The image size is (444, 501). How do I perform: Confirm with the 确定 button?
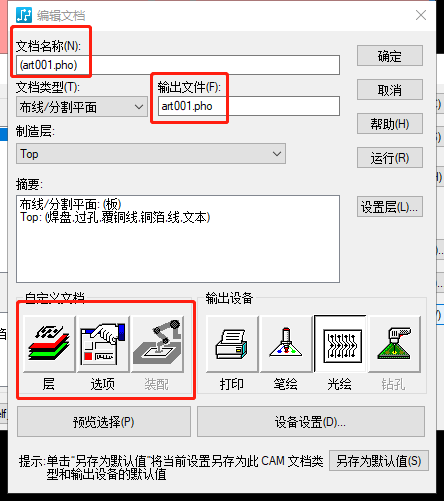click(x=390, y=56)
